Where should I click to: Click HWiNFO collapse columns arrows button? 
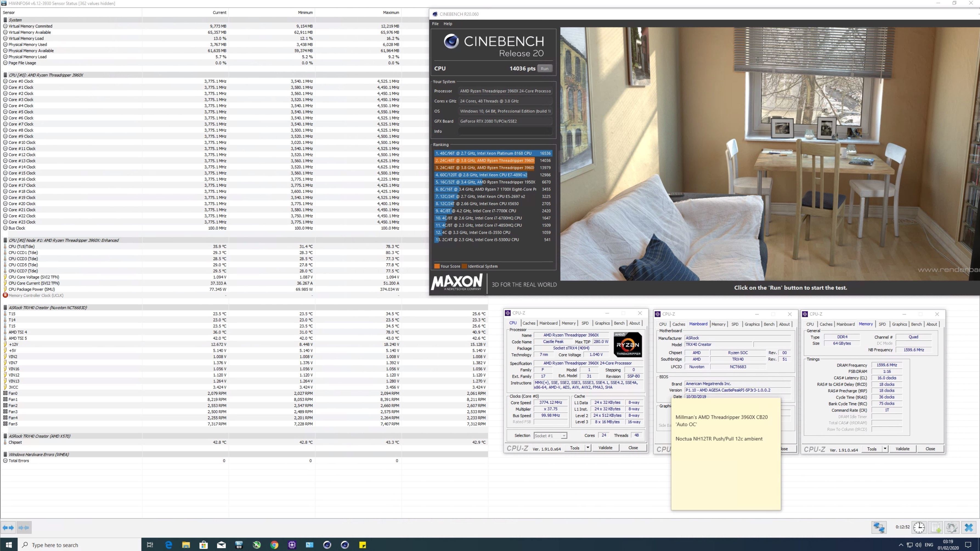click(x=24, y=527)
